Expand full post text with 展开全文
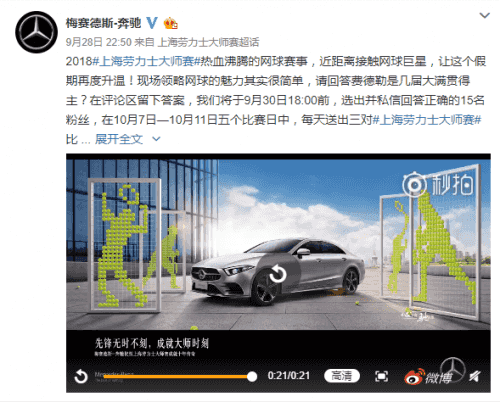This screenshot has width=500, height=402. pos(119,139)
